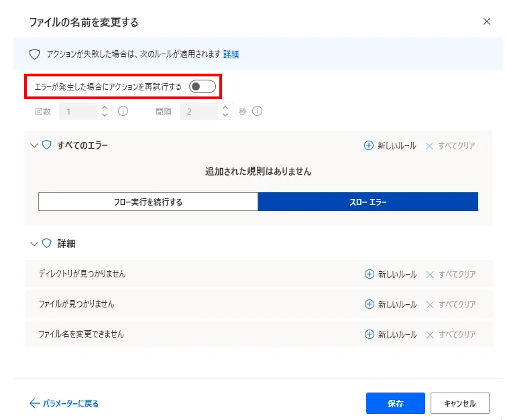505x420 pixels.
Task: Click X clear icon in ファイルが見つかりません row
Action: coord(430,304)
